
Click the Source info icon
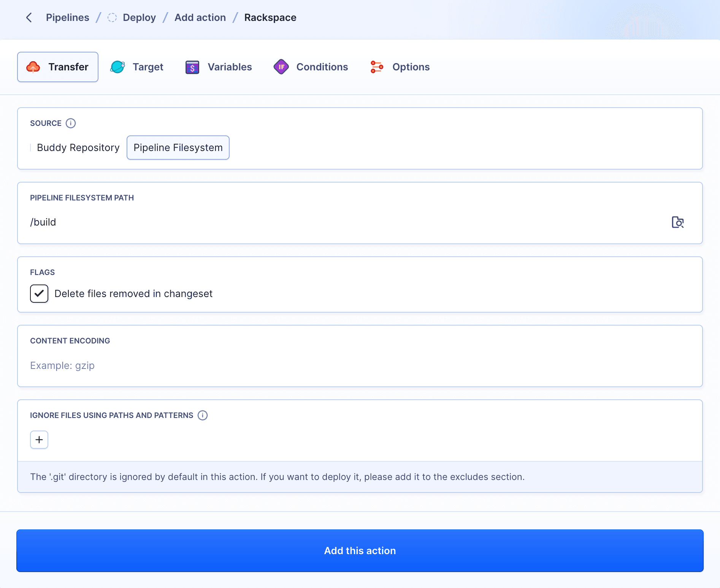pos(71,123)
